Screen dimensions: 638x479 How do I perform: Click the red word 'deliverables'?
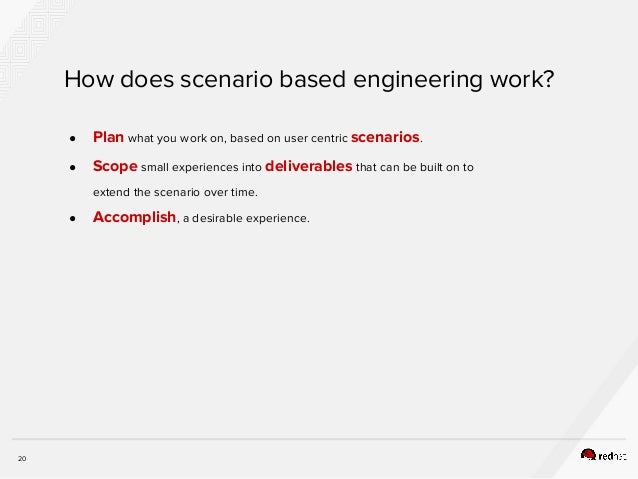[308, 166]
